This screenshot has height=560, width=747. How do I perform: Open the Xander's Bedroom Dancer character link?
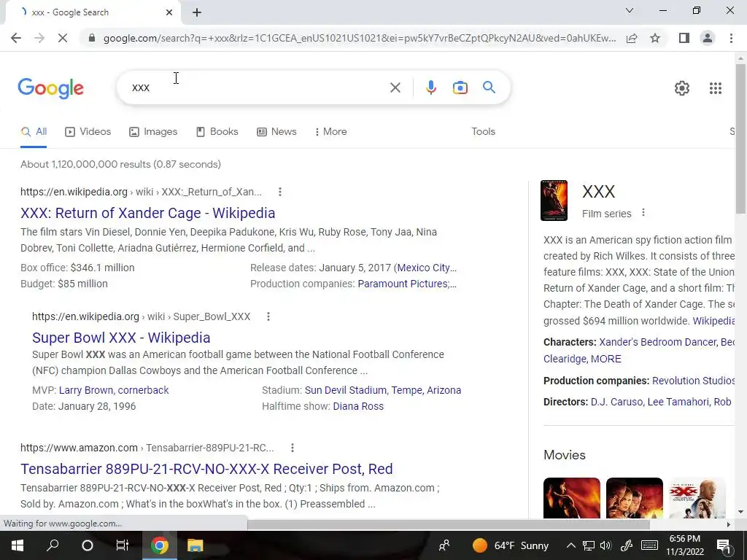click(659, 343)
